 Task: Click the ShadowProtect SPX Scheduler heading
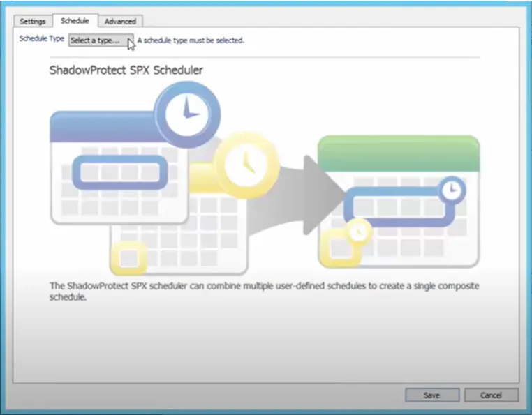(126, 70)
